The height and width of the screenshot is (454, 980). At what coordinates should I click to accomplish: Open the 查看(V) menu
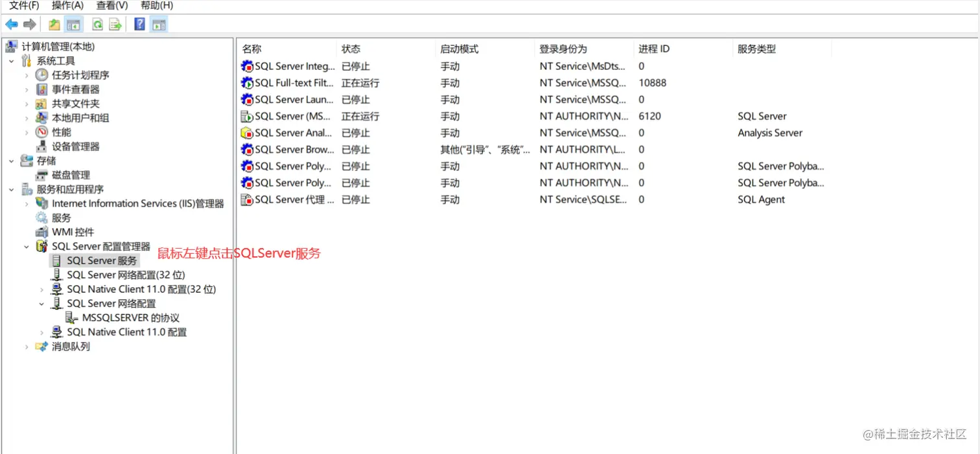112,5
